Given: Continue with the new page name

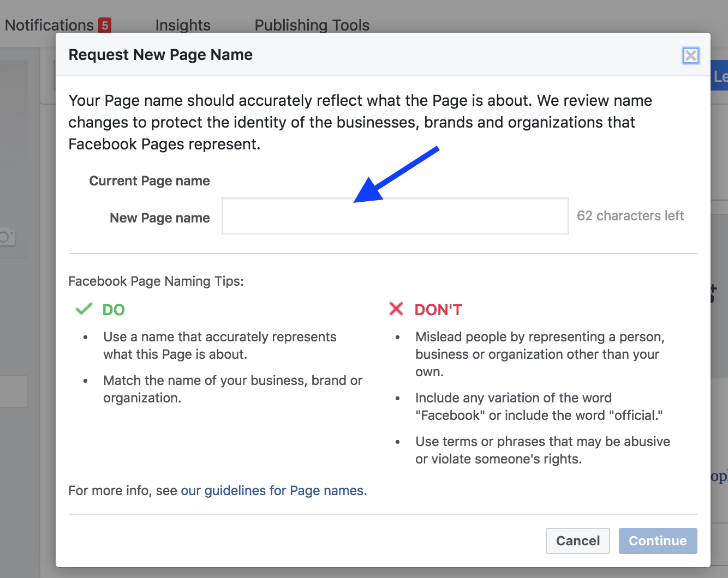Looking at the screenshot, I should coord(658,541).
